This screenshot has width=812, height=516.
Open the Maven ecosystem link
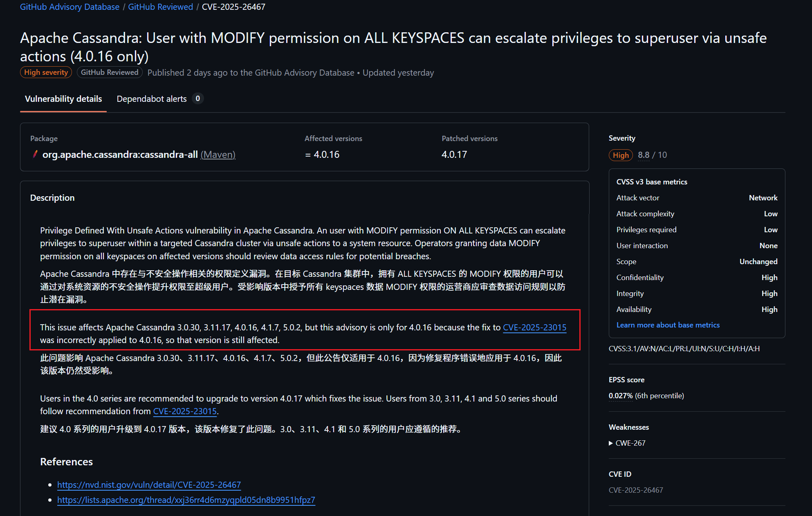point(218,155)
